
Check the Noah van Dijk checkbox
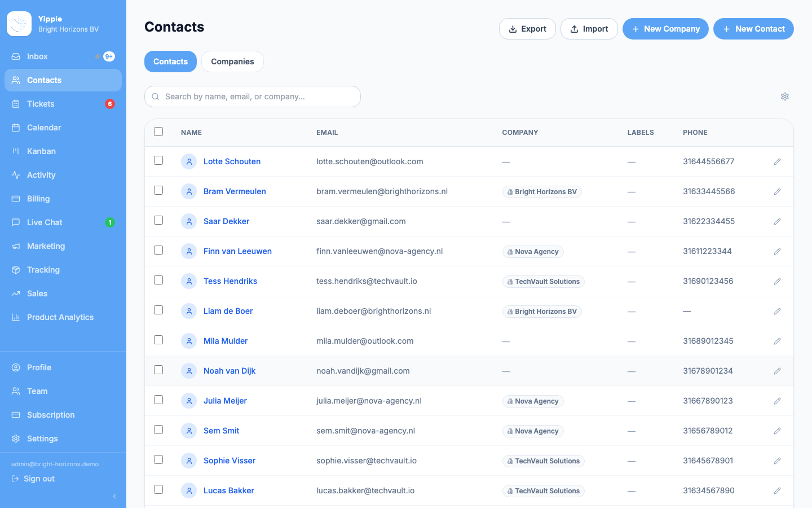tap(158, 370)
